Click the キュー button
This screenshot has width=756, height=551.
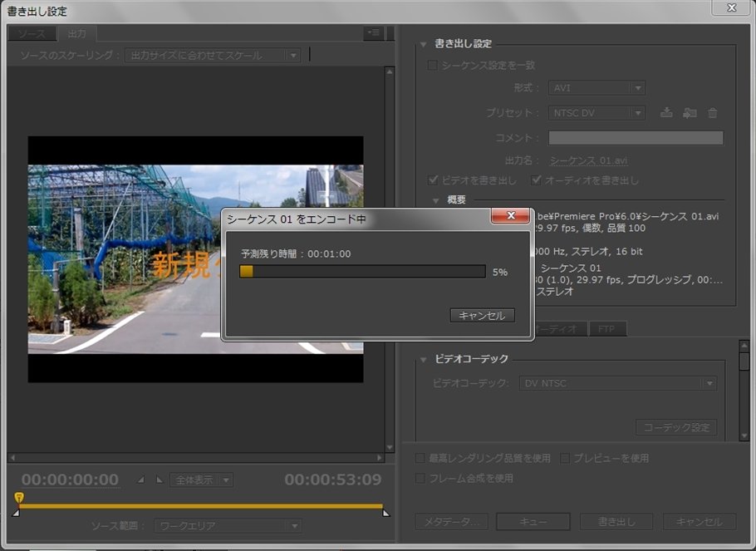pyautogui.click(x=533, y=522)
